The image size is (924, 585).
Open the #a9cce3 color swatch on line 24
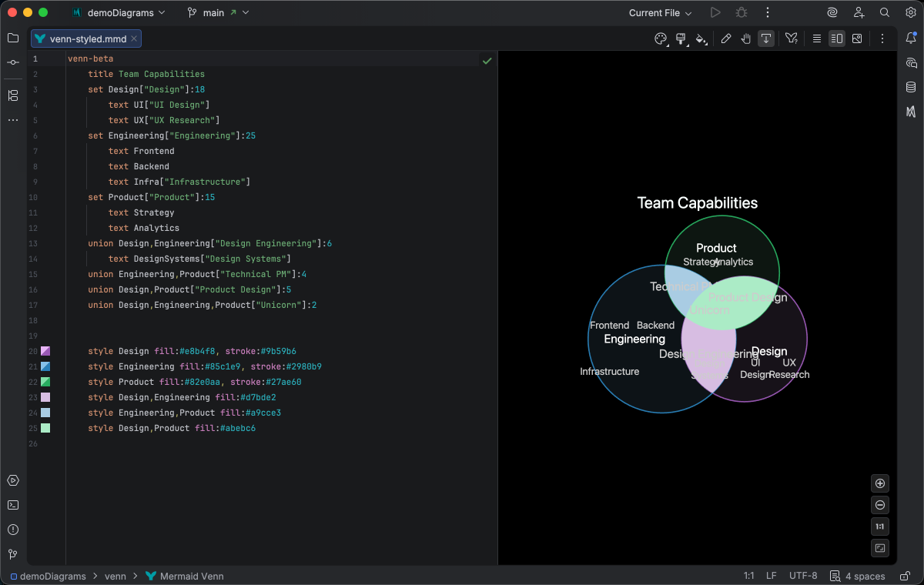(x=45, y=413)
